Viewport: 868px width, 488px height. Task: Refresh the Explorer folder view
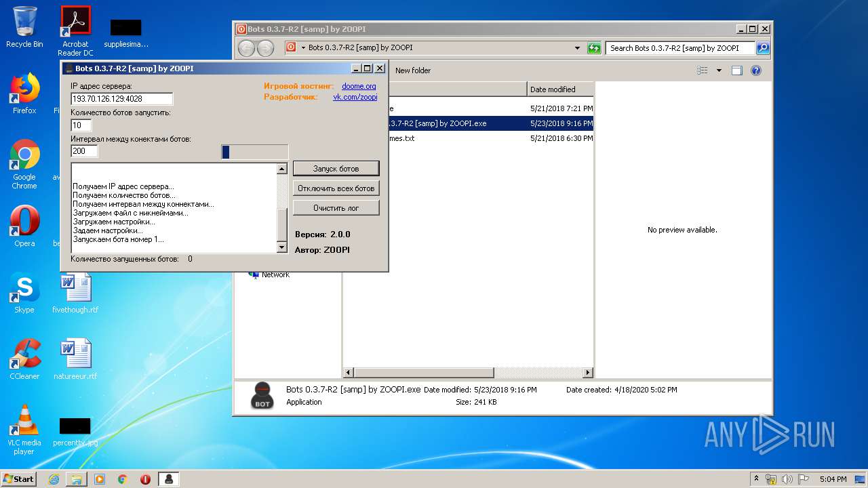point(595,48)
